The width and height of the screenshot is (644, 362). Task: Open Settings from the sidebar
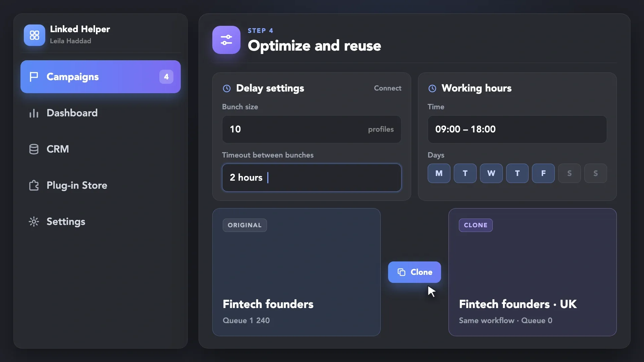pyautogui.click(x=101, y=222)
